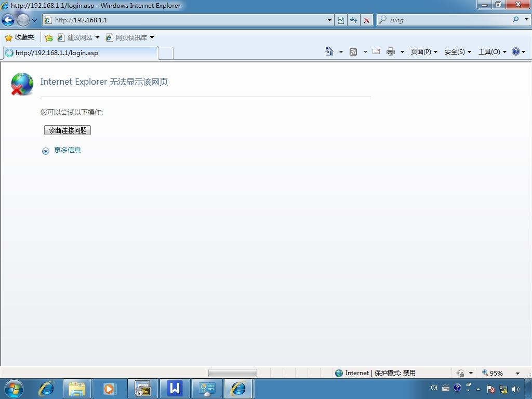Viewport: 532px width, 399px height.
Task: Select the http://192.168.1.1/login.asp tab
Action: coord(81,53)
